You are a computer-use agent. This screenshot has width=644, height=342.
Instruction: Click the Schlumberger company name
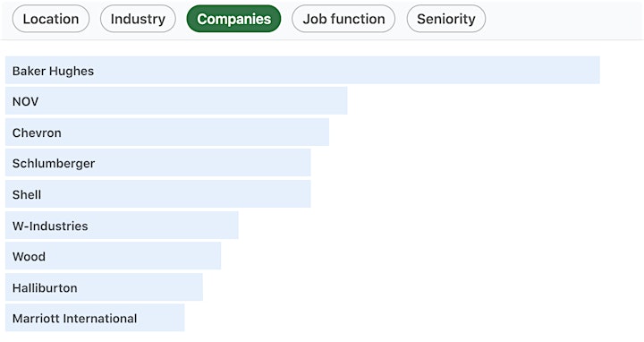point(54,164)
